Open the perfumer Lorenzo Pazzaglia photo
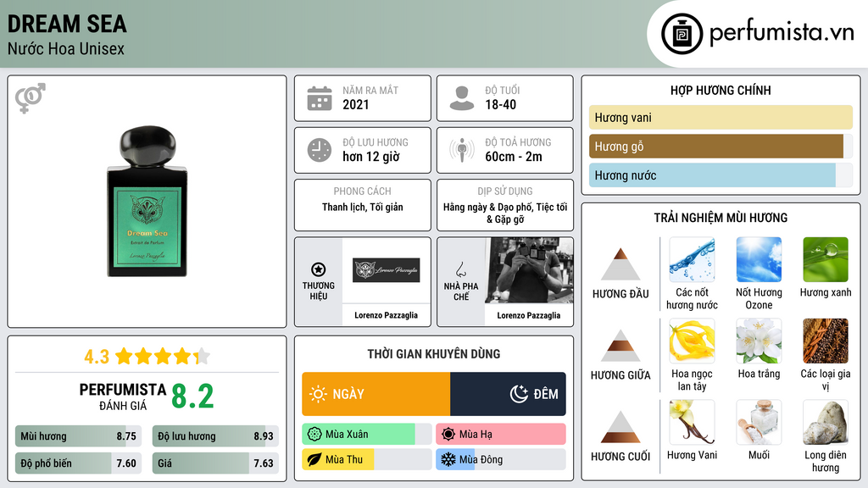Viewport: 868px width, 488px height. pyautogui.click(x=529, y=270)
